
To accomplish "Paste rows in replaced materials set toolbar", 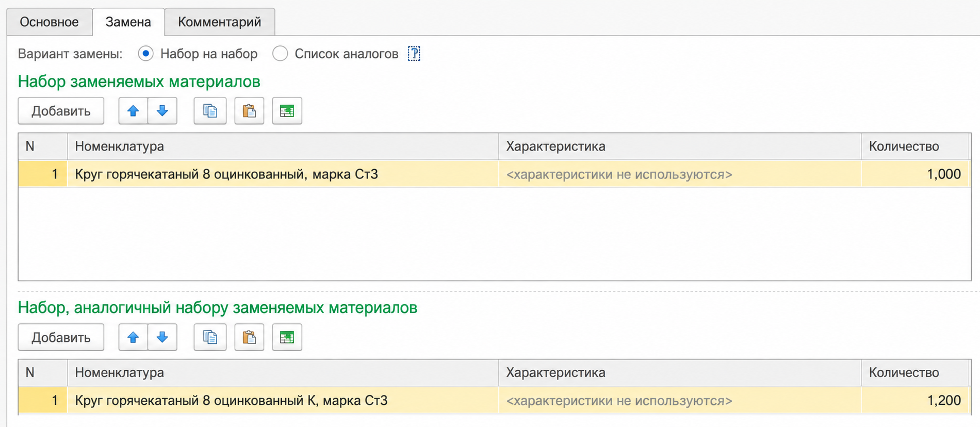I will pos(249,111).
